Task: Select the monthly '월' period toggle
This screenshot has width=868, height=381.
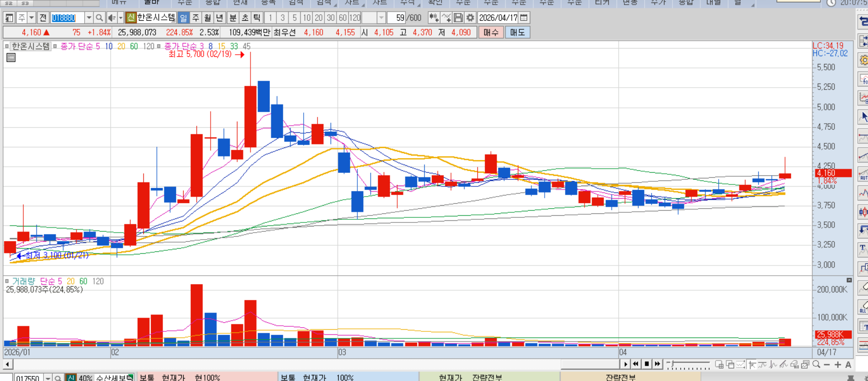Action: [208, 18]
